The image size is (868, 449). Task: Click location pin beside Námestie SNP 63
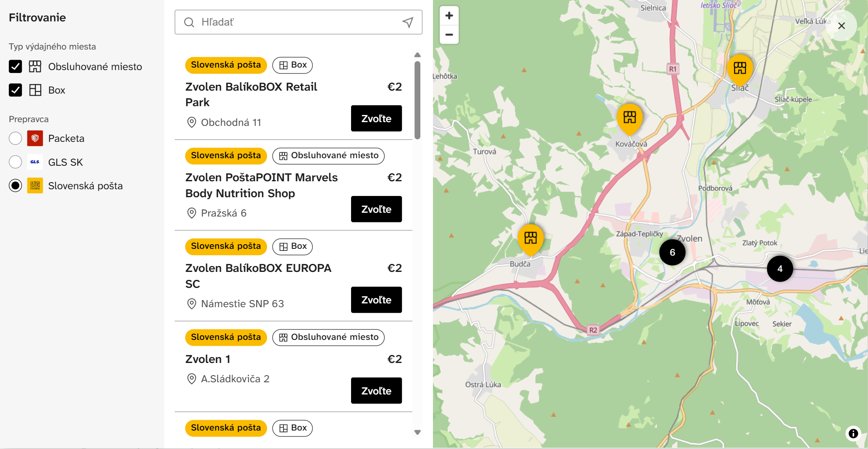191,304
